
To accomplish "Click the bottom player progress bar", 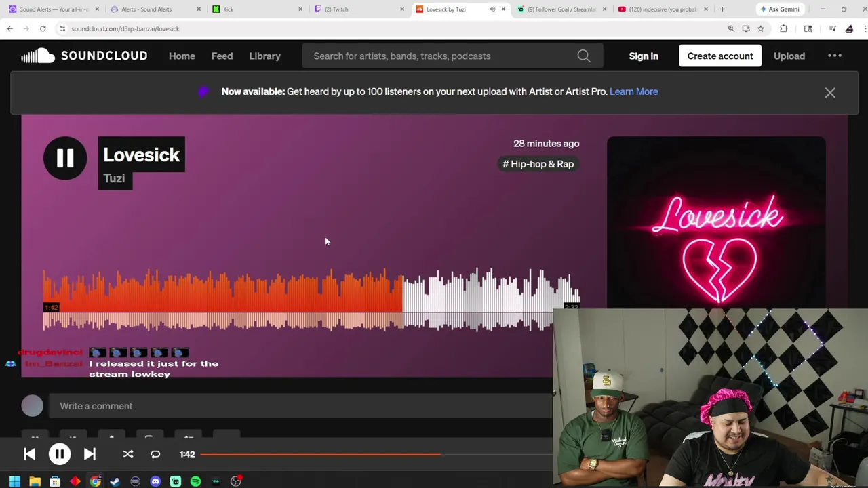I will (x=376, y=454).
